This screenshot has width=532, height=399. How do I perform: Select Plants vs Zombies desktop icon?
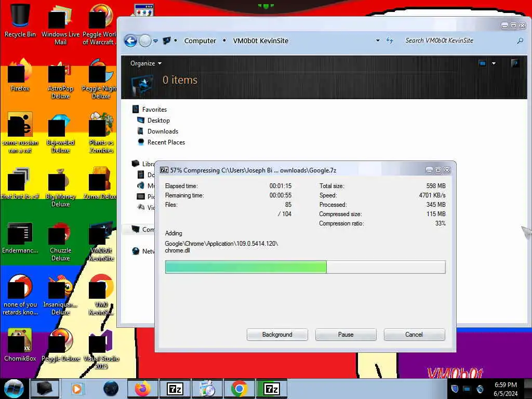coord(101,133)
